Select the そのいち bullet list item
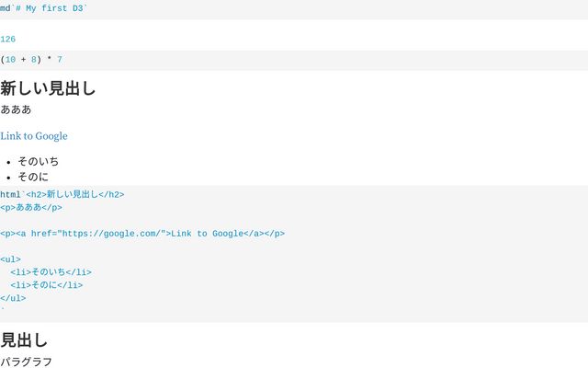Viewport: 588px width, 368px height. pyautogui.click(x=38, y=161)
